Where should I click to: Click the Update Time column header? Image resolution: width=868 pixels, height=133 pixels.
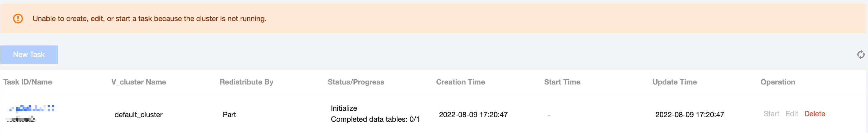[x=674, y=82]
